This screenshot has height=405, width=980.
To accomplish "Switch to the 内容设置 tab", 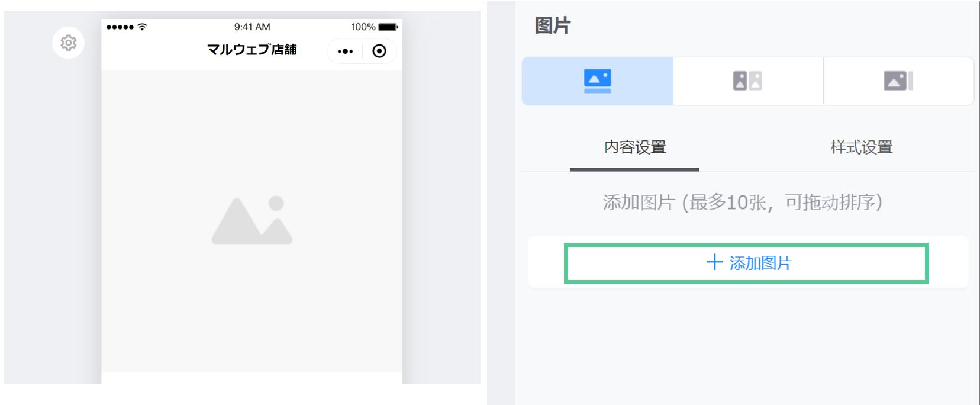I will tap(635, 147).
